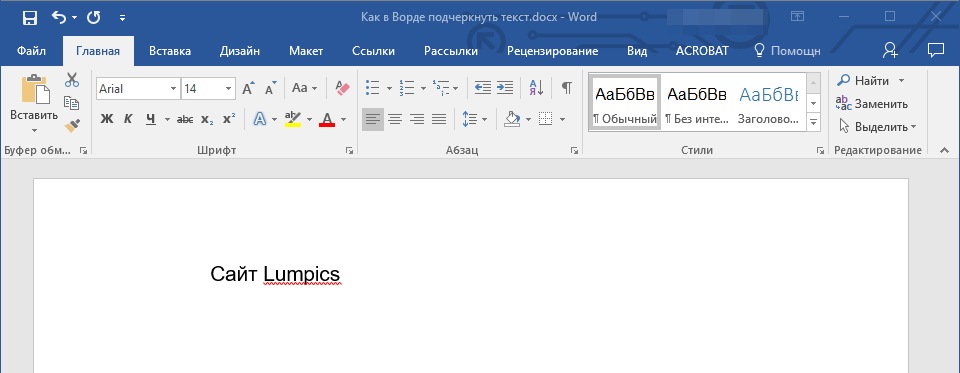Click the Sort A-Z icon

tap(536, 88)
